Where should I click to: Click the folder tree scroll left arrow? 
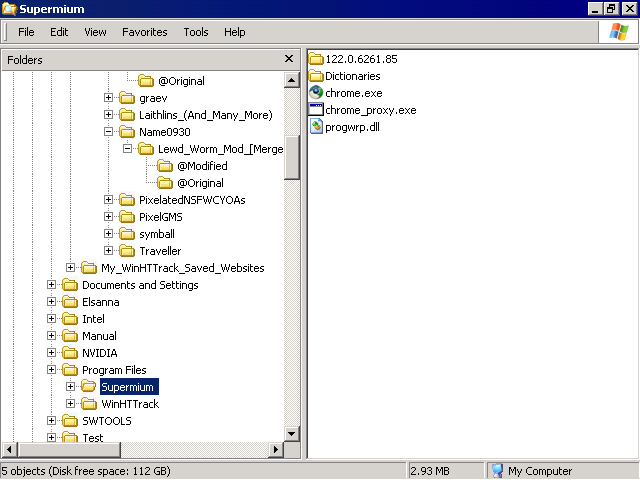[9, 450]
